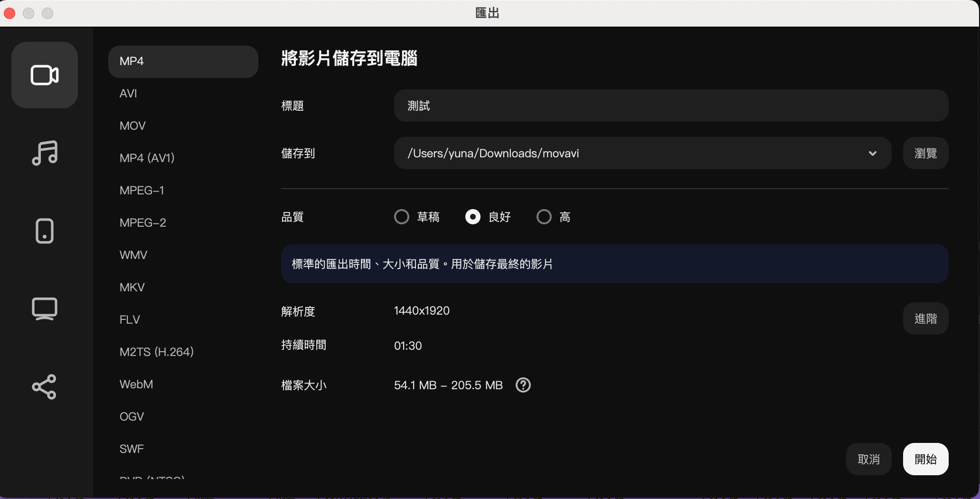Select the 高 high quality option
This screenshot has width=980, height=499.
(x=554, y=217)
